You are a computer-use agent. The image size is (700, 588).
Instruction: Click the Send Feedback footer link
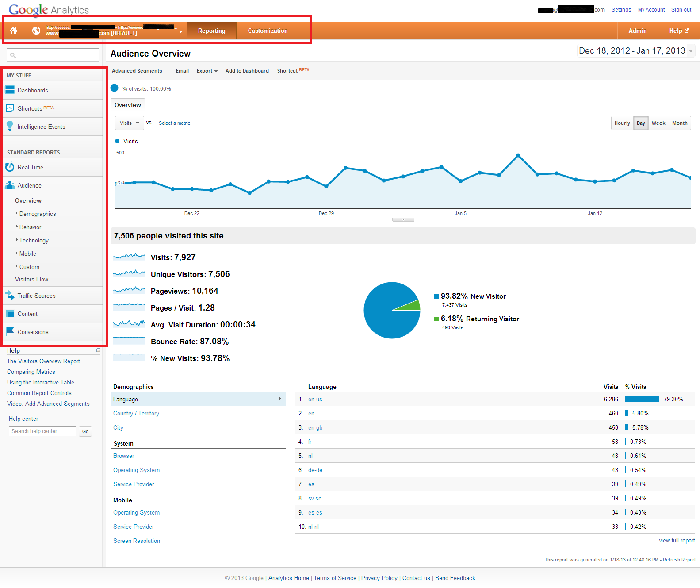455,578
